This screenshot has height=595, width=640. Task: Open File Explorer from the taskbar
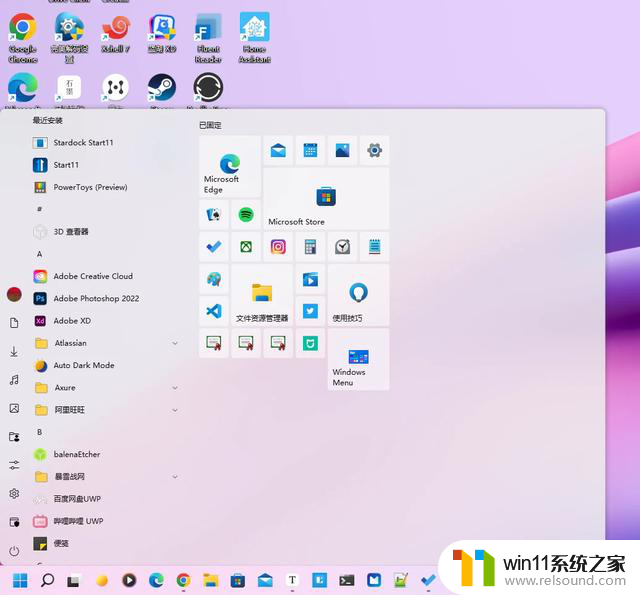211,580
